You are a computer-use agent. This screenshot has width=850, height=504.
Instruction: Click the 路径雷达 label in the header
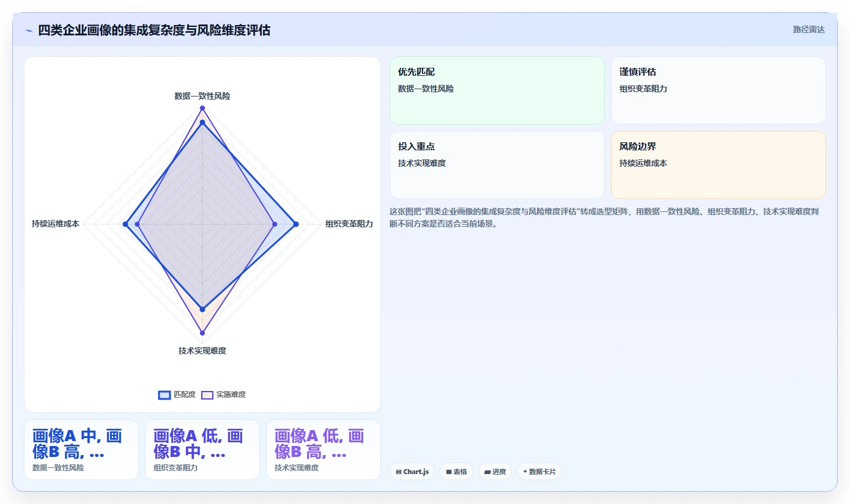tap(808, 29)
